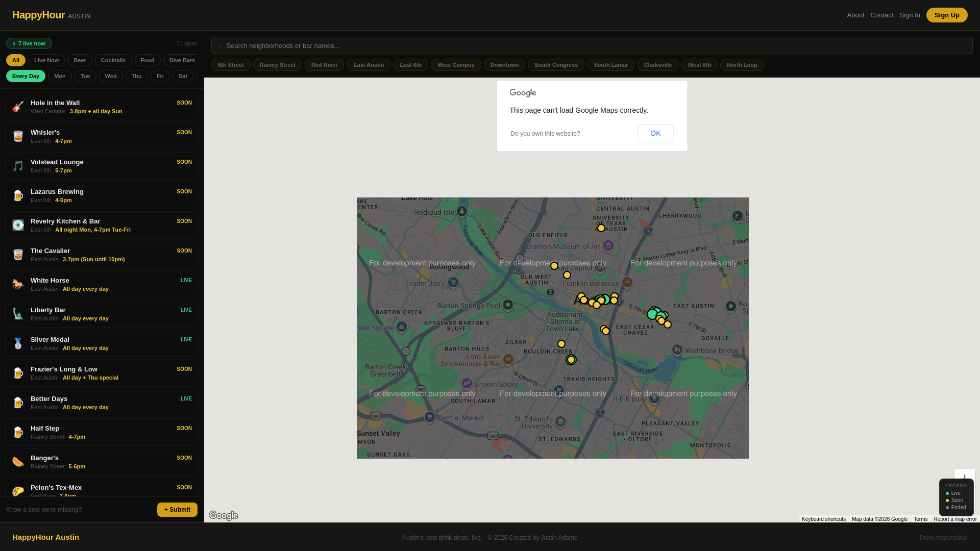The image size is (980, 551).
Task: Click the Barton Springs Pool map pin
Action: (508, 305)
